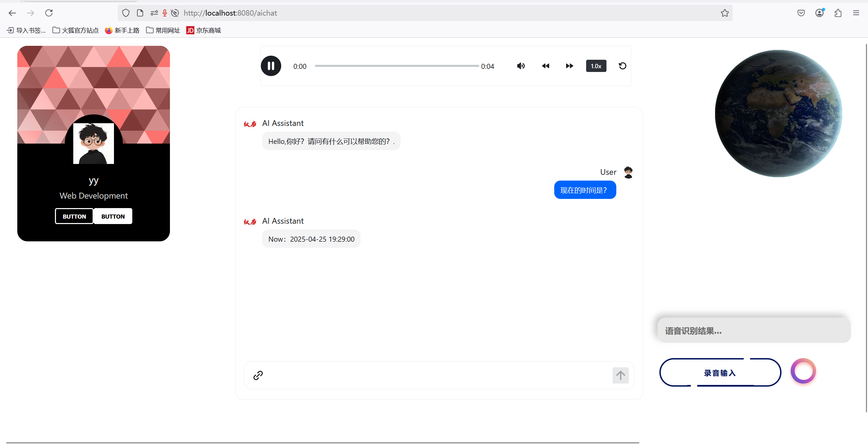This screenshot has height=444, width=868.
Task: Toggle tracking protection shield in address bar
Action: click(126, 13)
